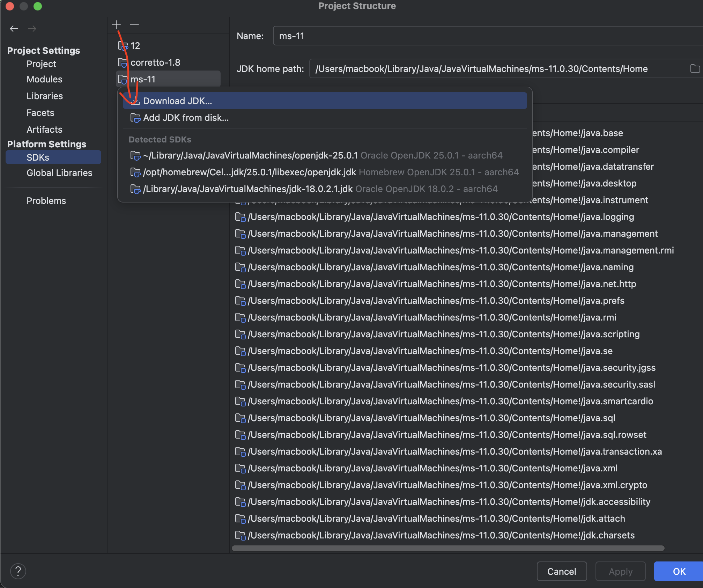Open Project settings section
Image resolution: width=703 pixels, height=588 pixels.
click(x=41, y=64)
